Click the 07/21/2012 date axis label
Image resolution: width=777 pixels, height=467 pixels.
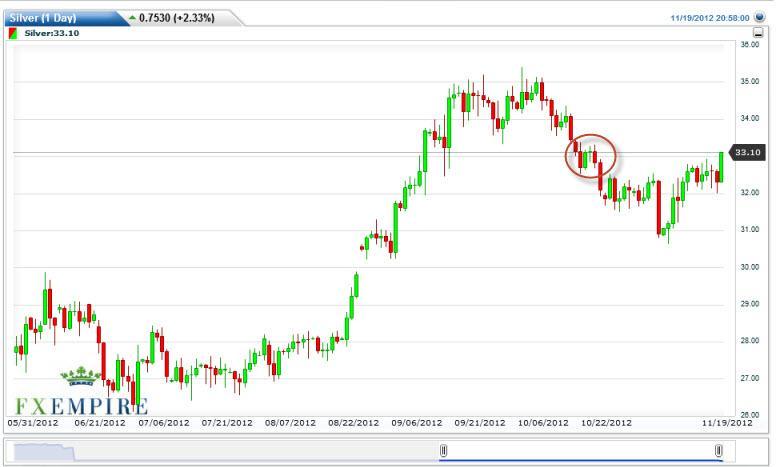pos(227,423)
